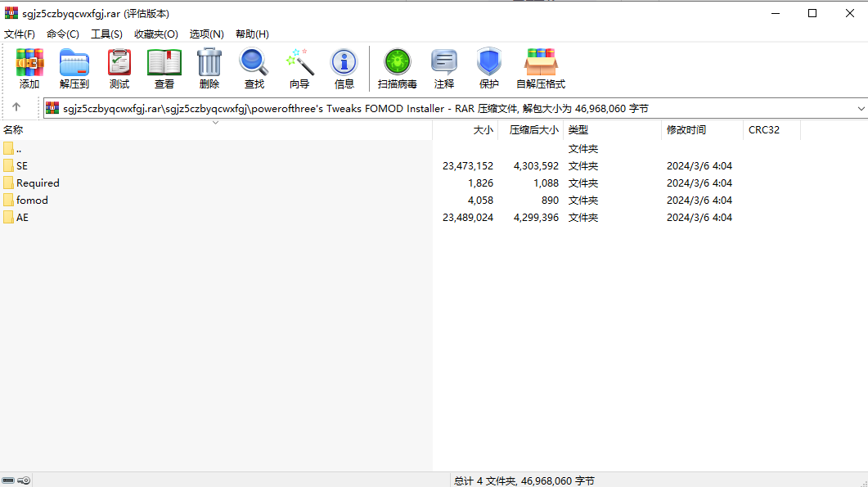Click the SE folder icon
This screenshot has height=487, width=868.
(x=8, y=165)
